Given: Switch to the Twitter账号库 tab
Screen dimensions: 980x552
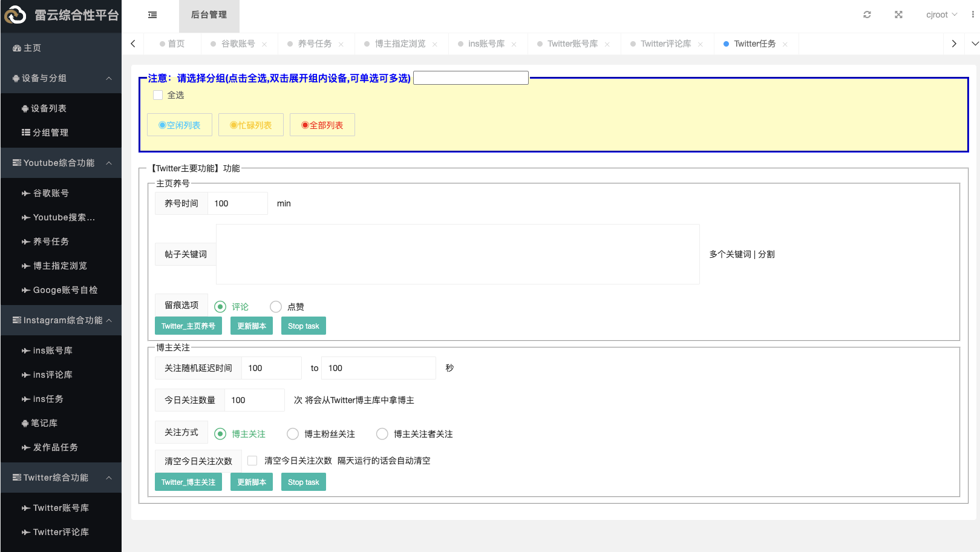Looking at the screenshot, I should point(572,44).
